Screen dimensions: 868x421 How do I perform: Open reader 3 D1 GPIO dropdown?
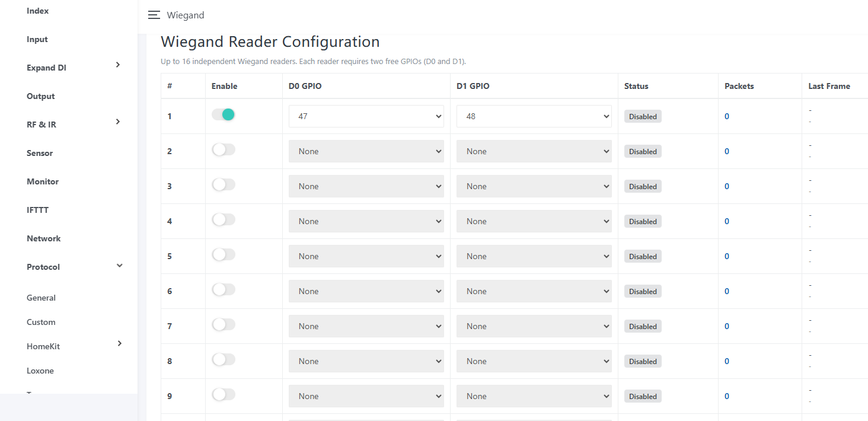coord(534,186)
